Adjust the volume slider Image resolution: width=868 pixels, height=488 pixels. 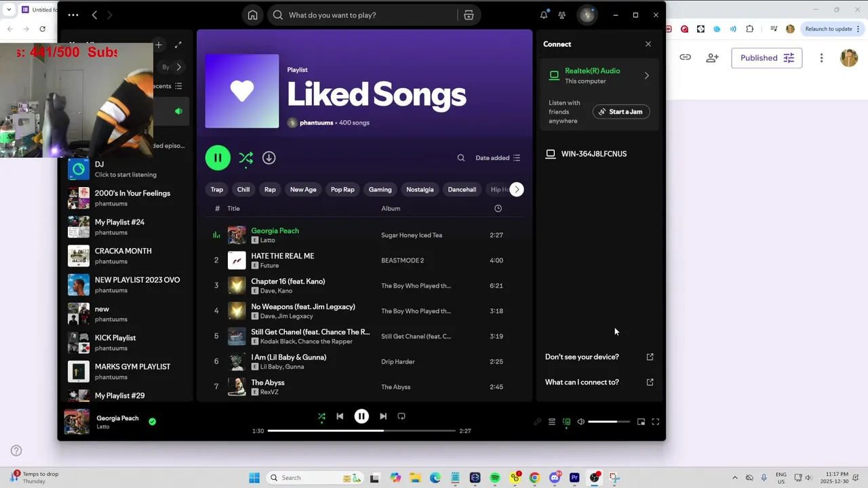(608, 422)
